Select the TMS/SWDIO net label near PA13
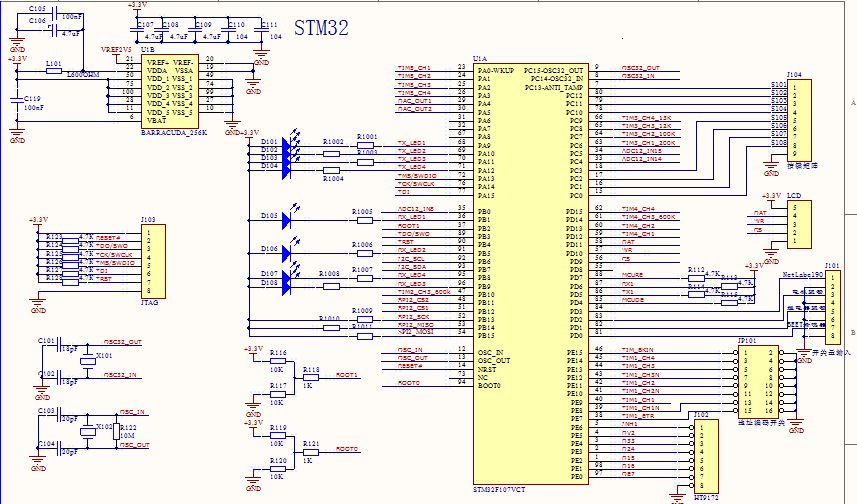The height and width of the screenshot is (504, 857). coord(418,175)
